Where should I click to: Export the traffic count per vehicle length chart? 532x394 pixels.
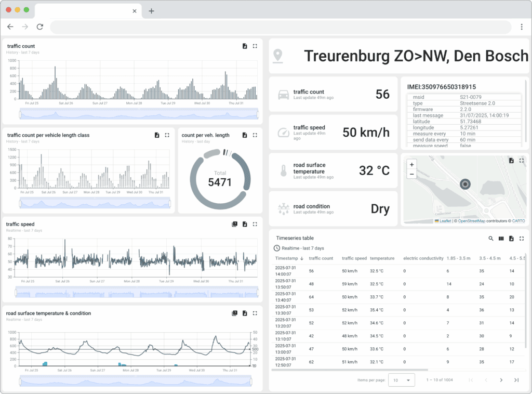[157, 135]
